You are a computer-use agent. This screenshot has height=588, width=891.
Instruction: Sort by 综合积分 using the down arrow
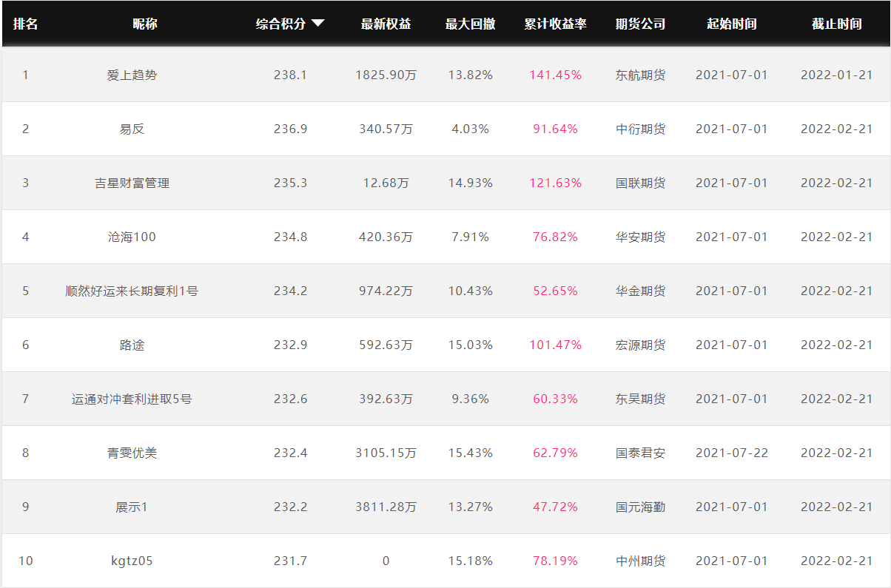(317, 23)
